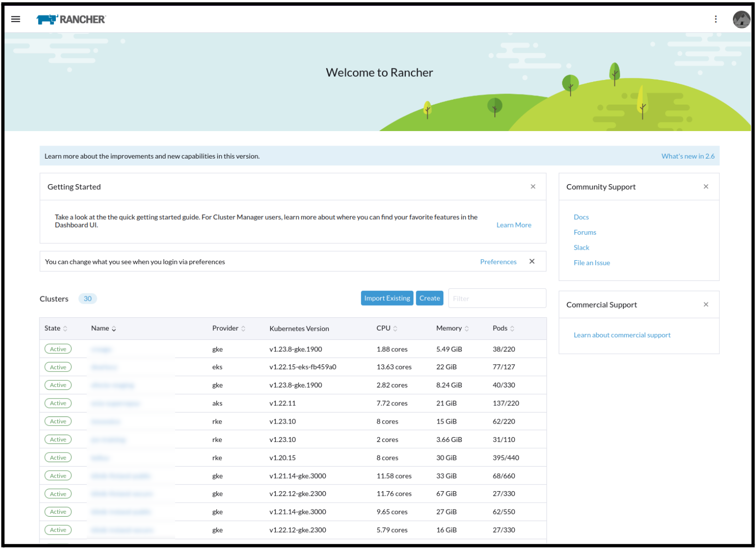Click the Getting Started panel title
Screen dimensions: 756x548
(x=74, y=187)
